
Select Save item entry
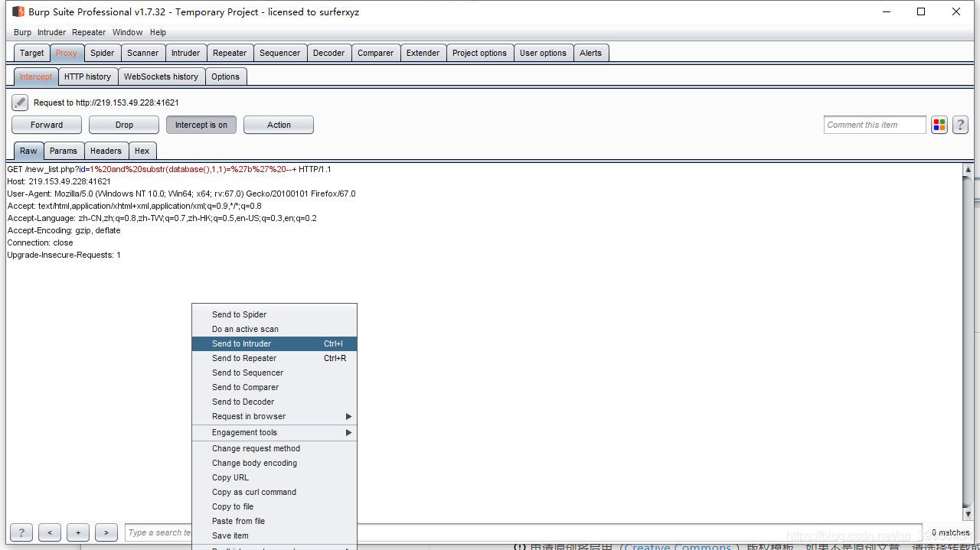coord(274,535)
